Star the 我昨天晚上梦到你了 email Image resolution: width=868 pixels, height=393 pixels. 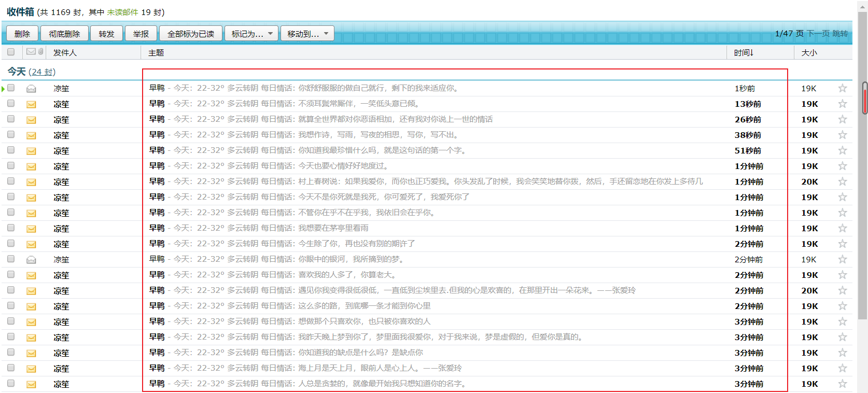coord(843,337)
